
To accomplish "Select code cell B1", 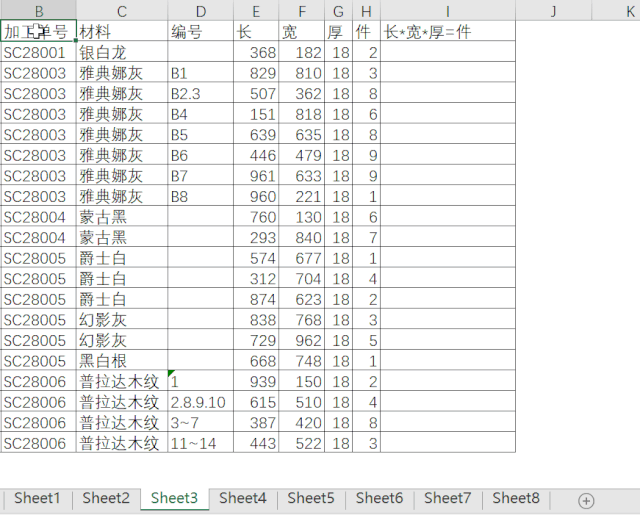I will coord(200,73).
